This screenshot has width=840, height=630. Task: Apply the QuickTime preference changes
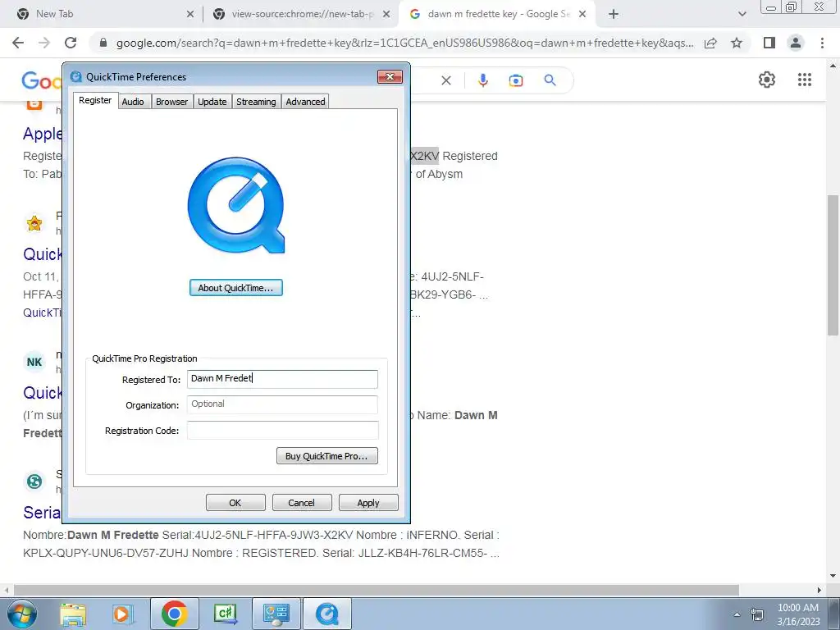(x=368, y=503)
